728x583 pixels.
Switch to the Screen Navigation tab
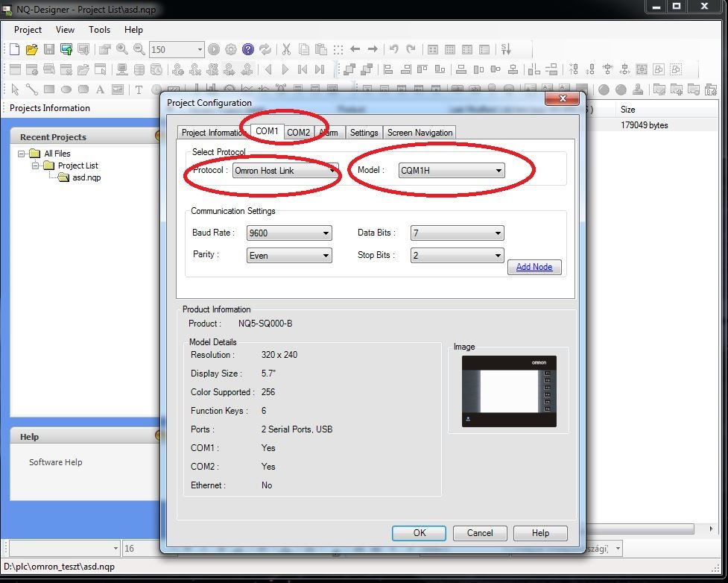click(x=420, y=133)
